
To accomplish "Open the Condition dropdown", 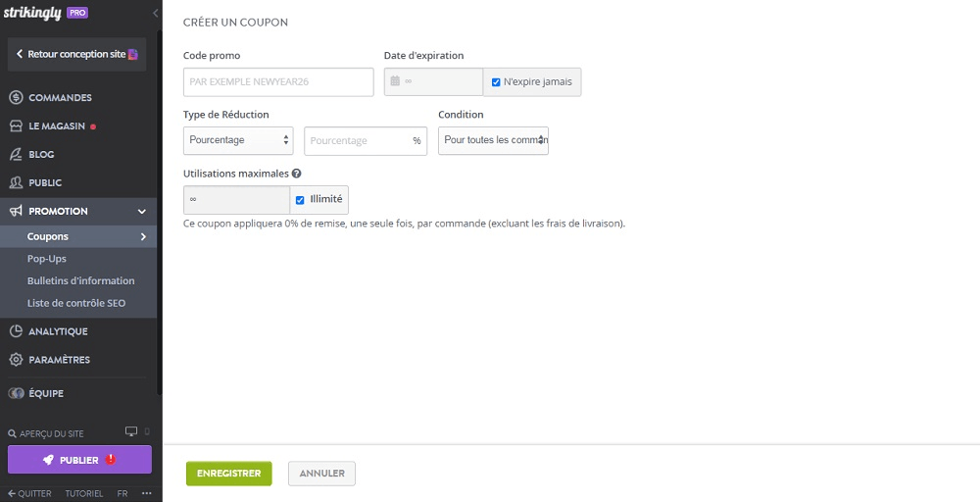I will click(493, 140).
